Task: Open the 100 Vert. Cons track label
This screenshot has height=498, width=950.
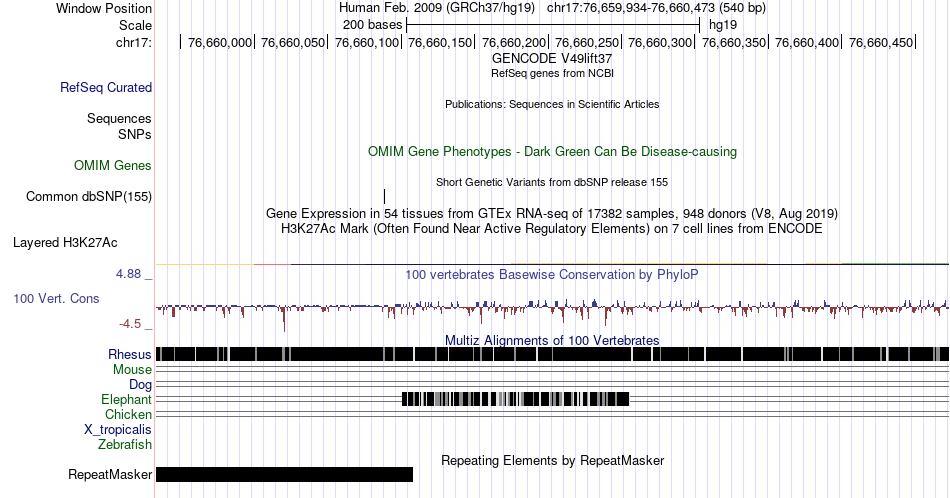Action: pyautogui.click(x=56, y=298)
